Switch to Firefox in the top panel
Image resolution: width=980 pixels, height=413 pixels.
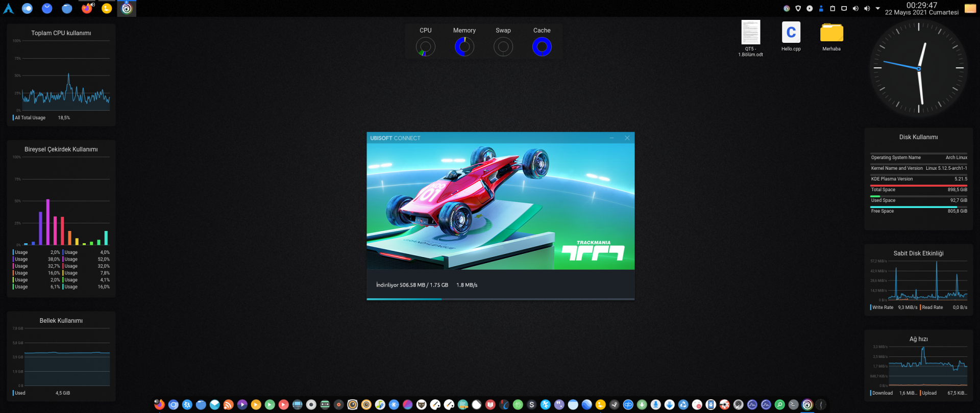point(87,8)
